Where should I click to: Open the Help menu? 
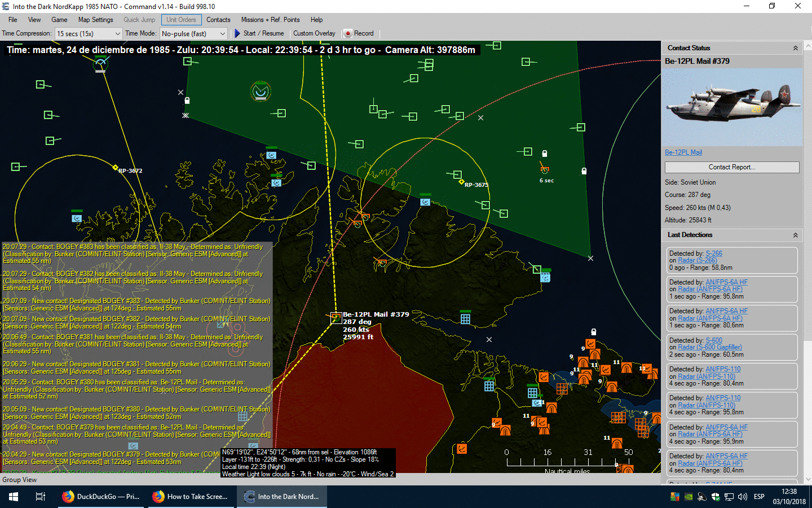(x=316, y=20)
